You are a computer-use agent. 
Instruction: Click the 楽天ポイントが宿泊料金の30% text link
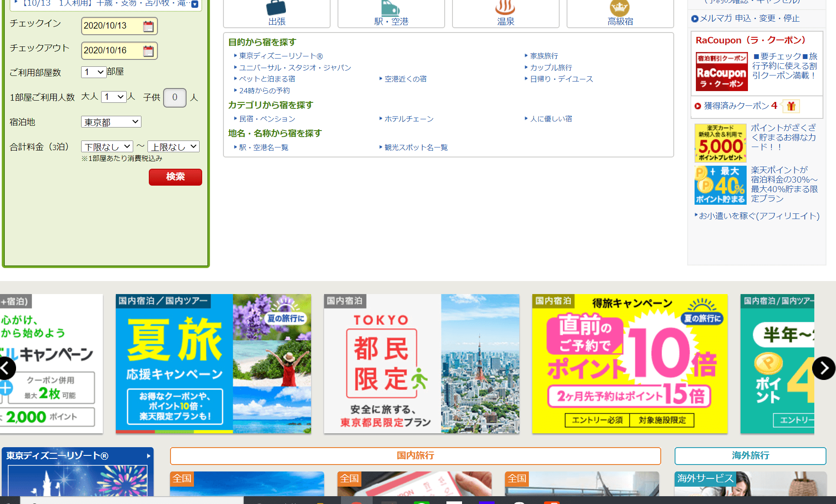[784, 184]
